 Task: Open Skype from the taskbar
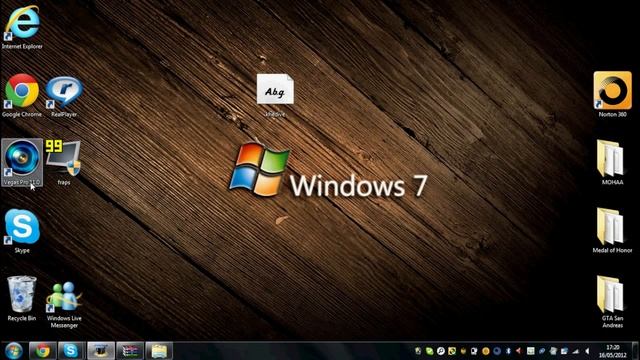pos(71,351)
